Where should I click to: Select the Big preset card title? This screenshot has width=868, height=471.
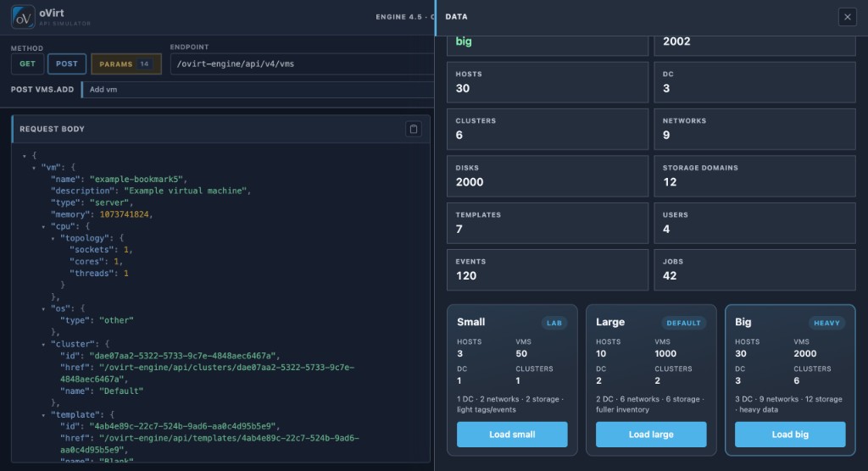tap(743, 322)
